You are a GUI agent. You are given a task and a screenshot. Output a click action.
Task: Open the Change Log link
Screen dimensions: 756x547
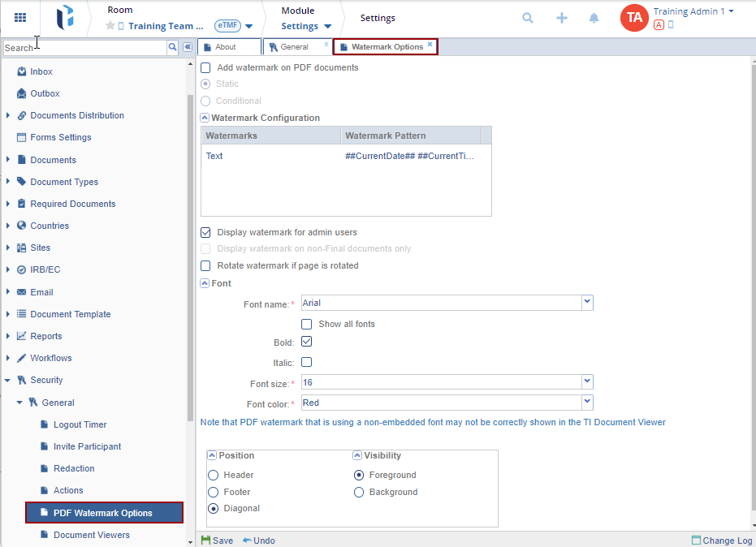(x=721, y=541)
